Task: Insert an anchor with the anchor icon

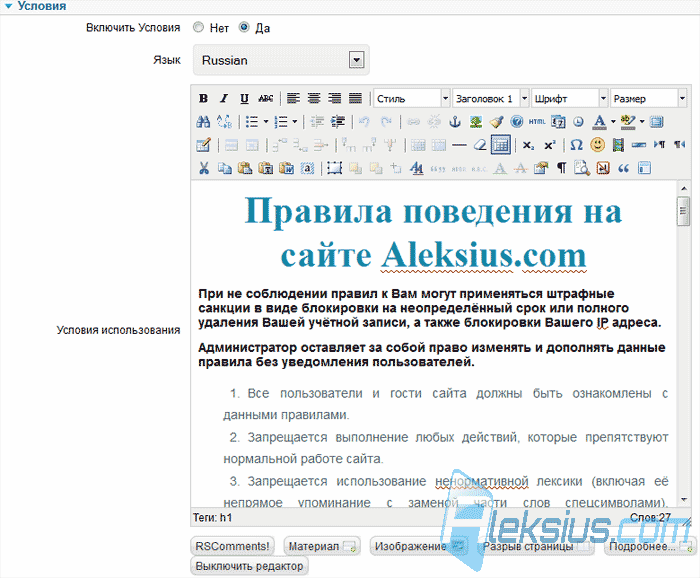Action: click(455, 121)
